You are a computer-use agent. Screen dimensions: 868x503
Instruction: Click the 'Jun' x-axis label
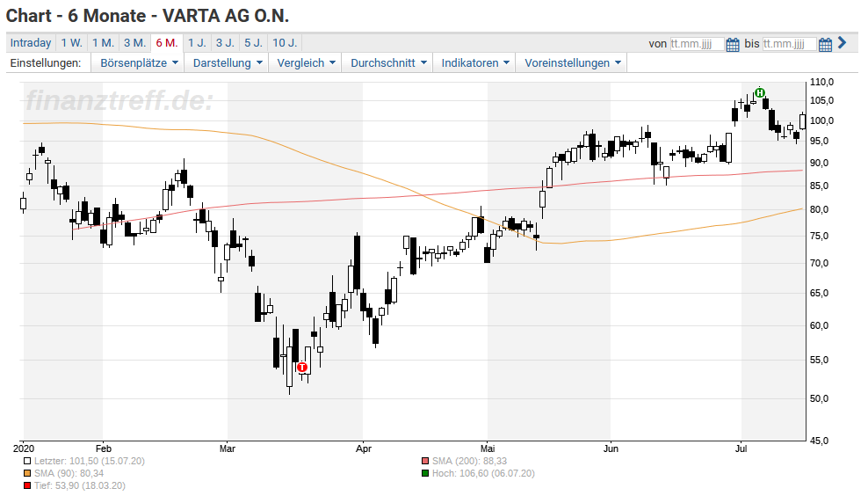click(610, 448)
